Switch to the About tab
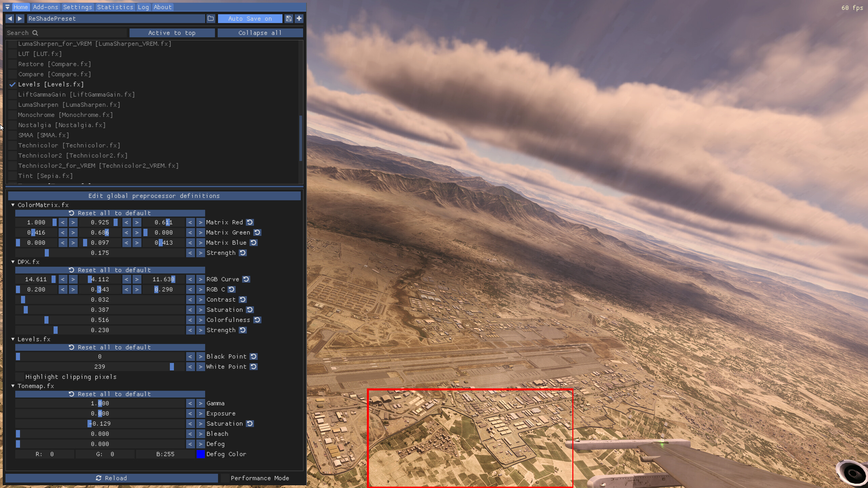This screenshot has height=488, width=868. click(x=163, y=7)
